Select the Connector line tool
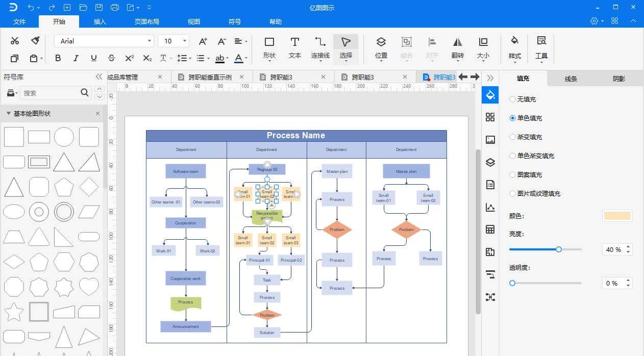The image size is (644, 356). click(x=320, y=47)
